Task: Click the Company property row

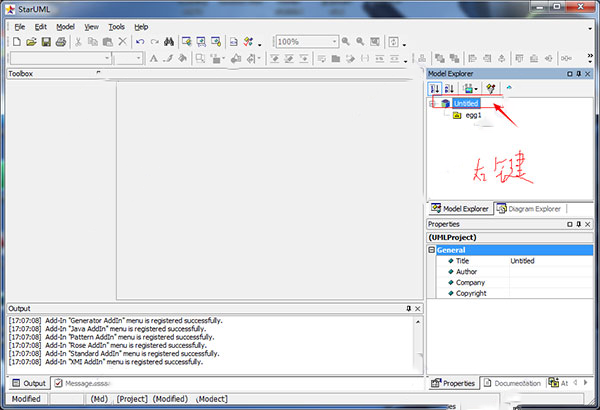Action: pos(515,283)
